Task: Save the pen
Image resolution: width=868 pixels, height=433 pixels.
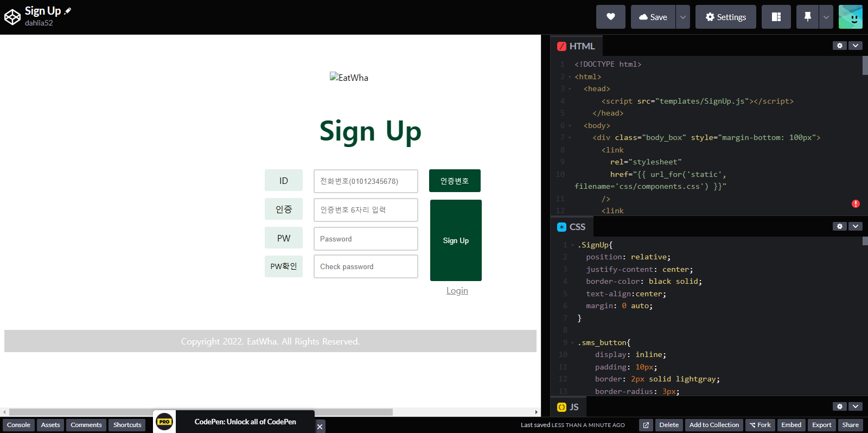Action: tap(653, 17)
